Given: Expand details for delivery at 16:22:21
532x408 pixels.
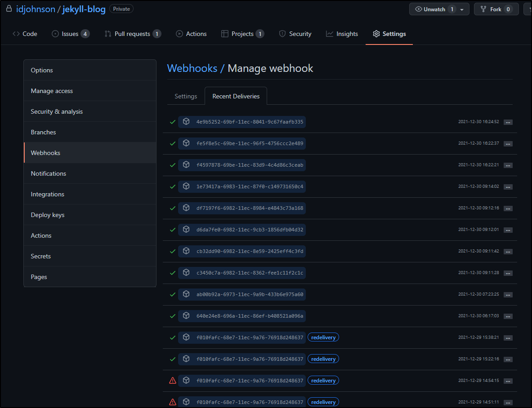Looking at the screenshot, I should point(508,165).
